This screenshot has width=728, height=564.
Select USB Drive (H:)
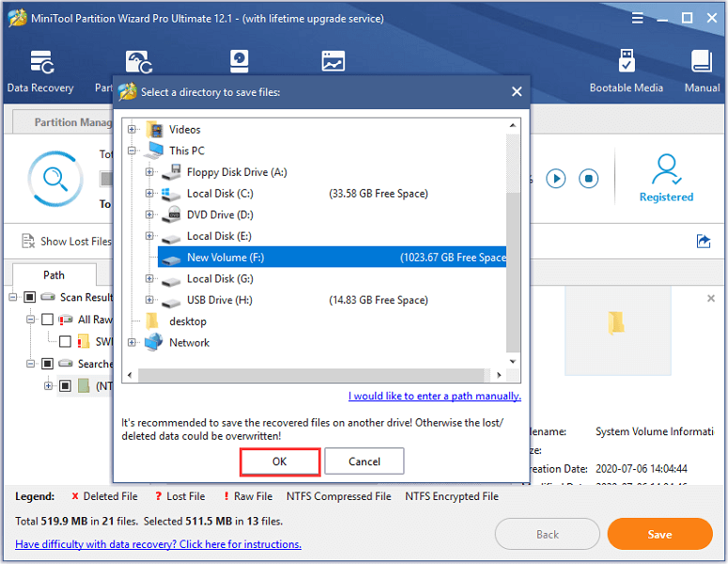click(219, 300)
